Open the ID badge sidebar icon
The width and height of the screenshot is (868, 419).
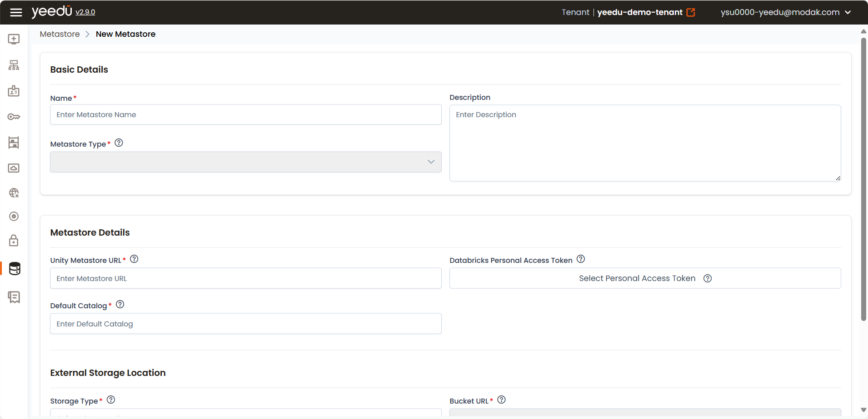point(14,91)
